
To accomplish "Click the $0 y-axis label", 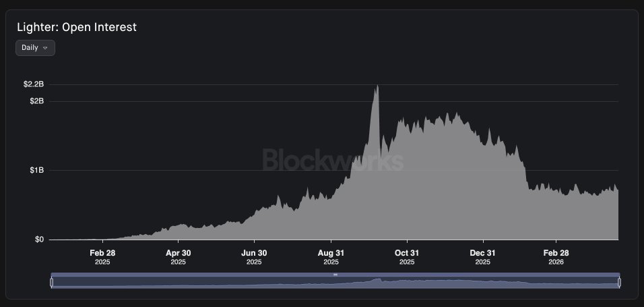I will point(38,240).
